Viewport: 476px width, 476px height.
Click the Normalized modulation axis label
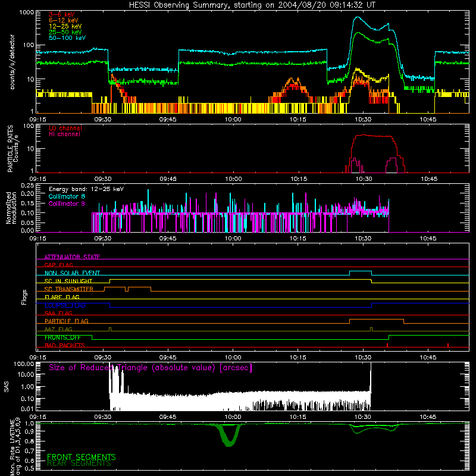pos(11,208)
